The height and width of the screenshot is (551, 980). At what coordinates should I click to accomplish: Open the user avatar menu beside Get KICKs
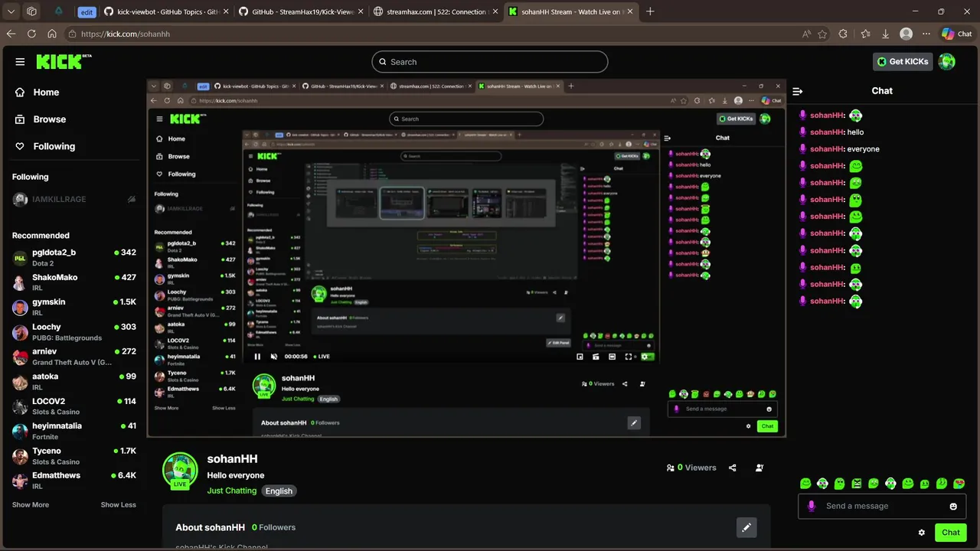click(947, 62)
